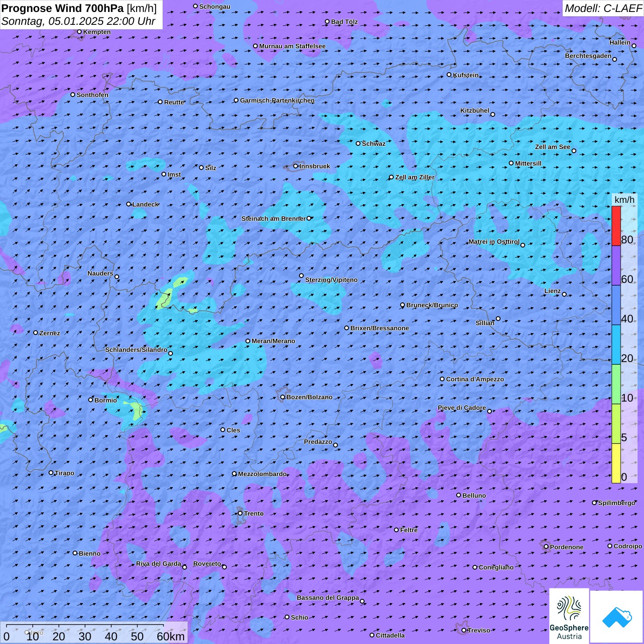Click the Bassano del Grappa label
This screenshot has height=644, width=644.
[x=328, y=598]
